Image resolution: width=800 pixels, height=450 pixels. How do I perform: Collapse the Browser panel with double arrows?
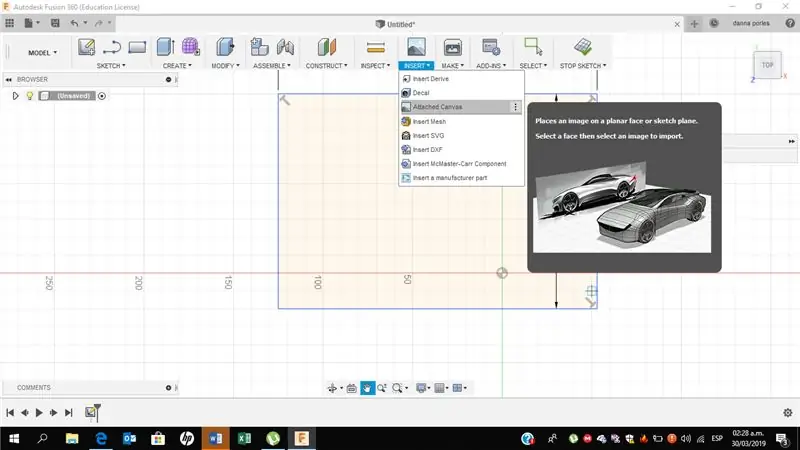tap(9, 80)
